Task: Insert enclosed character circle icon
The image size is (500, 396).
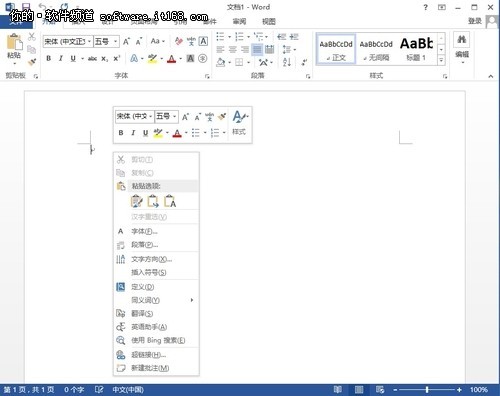Action: (x=203, y=59)
